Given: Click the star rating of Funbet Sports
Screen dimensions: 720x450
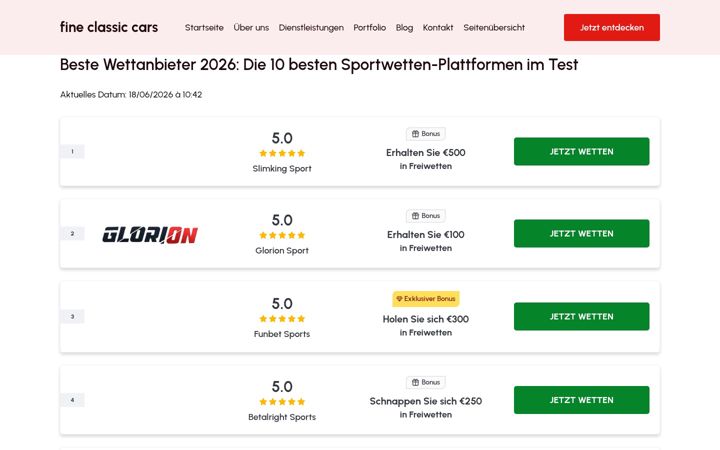Looking at the screenshot, I should click(282, 319).
